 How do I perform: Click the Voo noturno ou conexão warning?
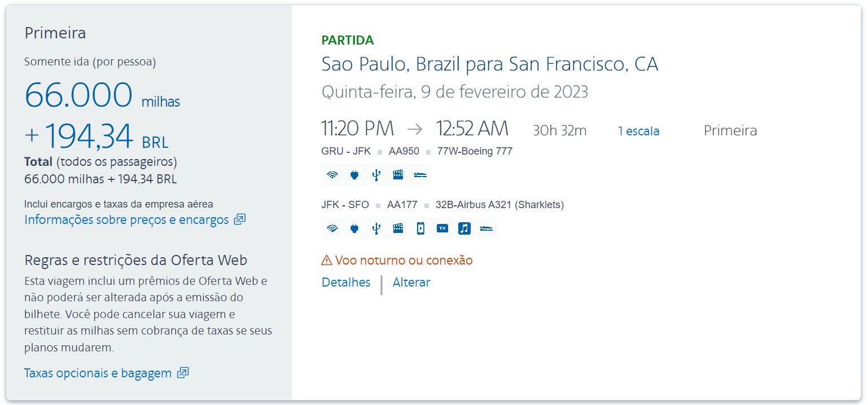pos(397,260)
